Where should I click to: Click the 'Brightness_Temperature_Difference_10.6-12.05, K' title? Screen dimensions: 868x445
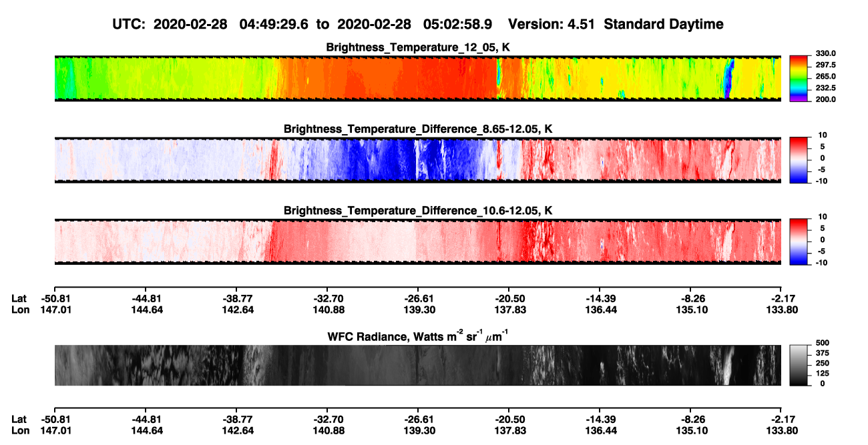[418, 210]
